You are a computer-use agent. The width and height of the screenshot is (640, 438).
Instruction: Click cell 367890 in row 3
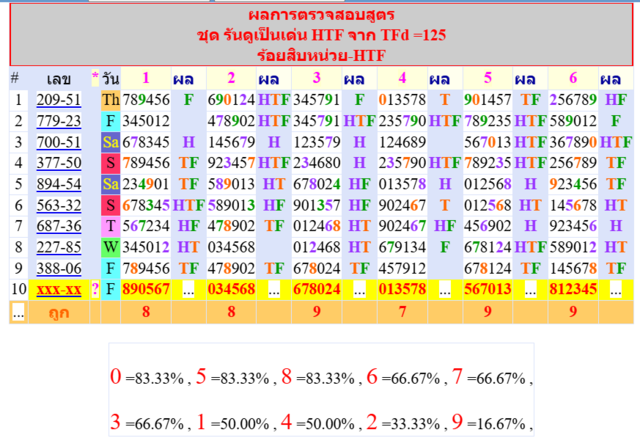tap(573, 142)
